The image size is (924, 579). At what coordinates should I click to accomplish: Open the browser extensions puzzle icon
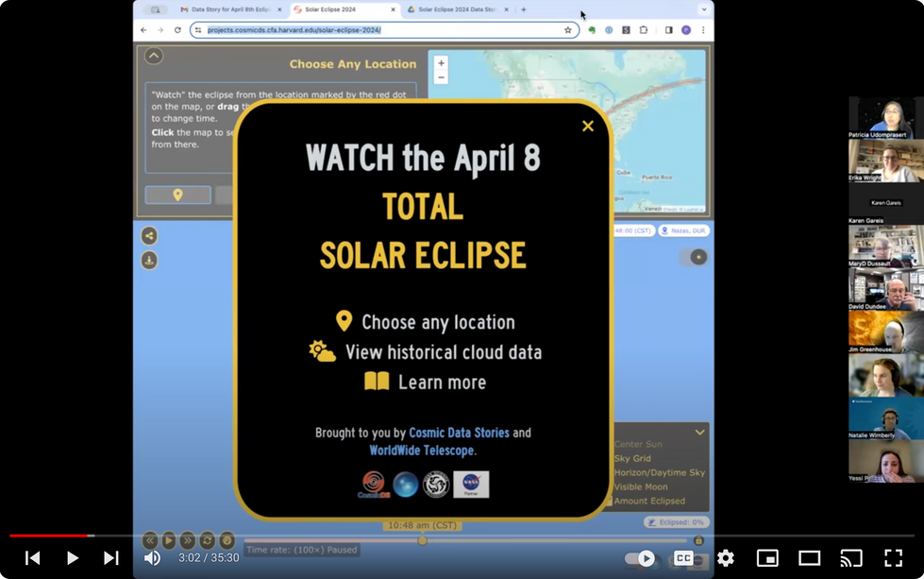(x=644, y=29)
